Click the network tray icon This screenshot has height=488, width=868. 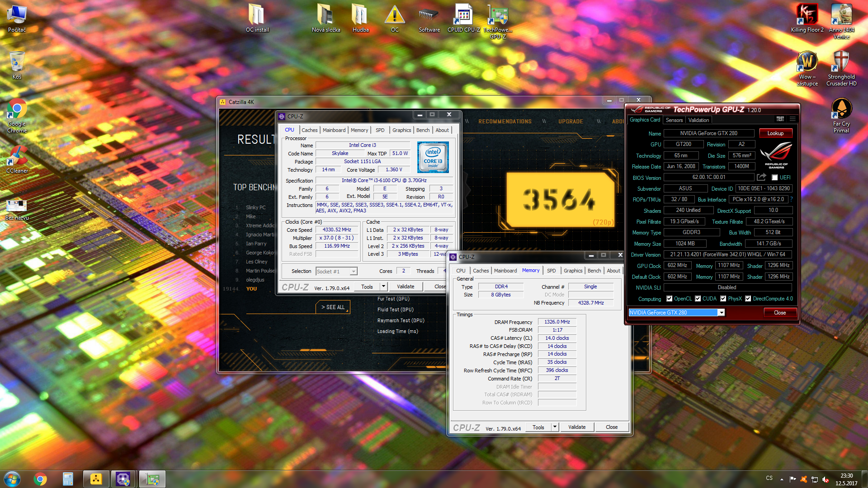click(815, 479)
